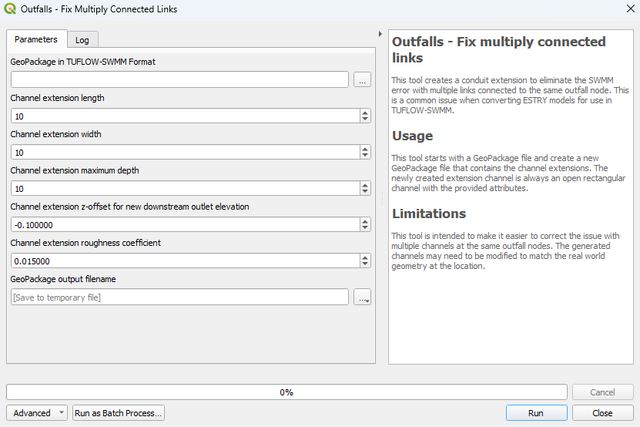The image size is (640, 427).
Task: Close the dialog with the Close button
Action: click(602, 412)
